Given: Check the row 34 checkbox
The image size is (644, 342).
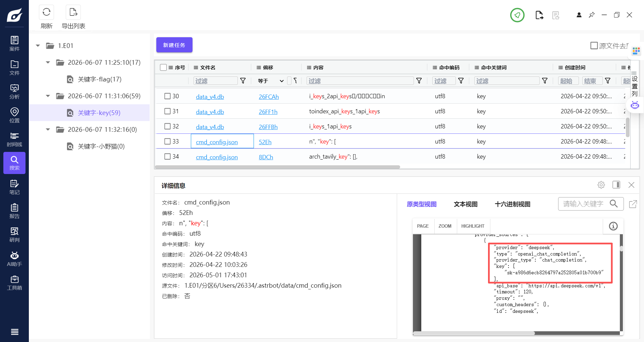Looking at the screenshot, I should (x=167, y=157).
